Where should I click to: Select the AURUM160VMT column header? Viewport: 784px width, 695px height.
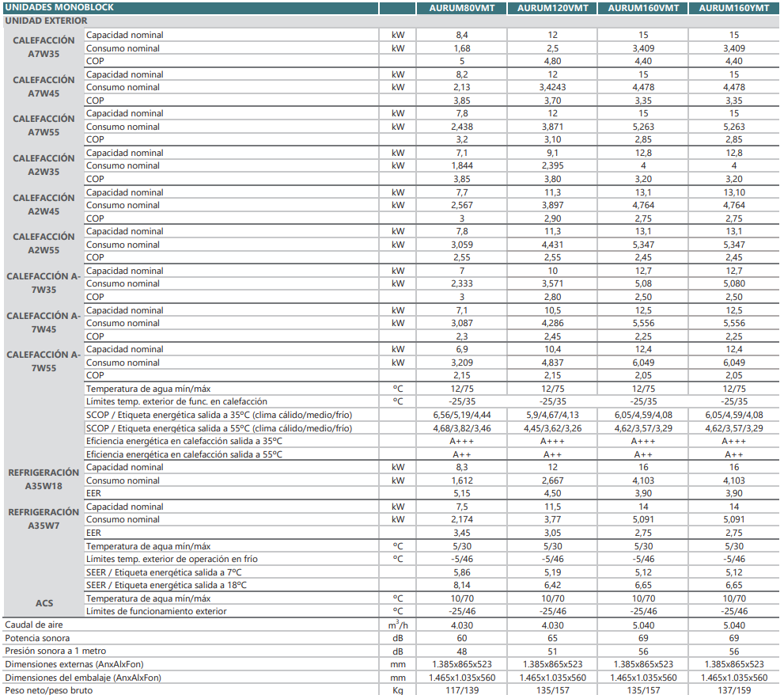click(643, 8)
